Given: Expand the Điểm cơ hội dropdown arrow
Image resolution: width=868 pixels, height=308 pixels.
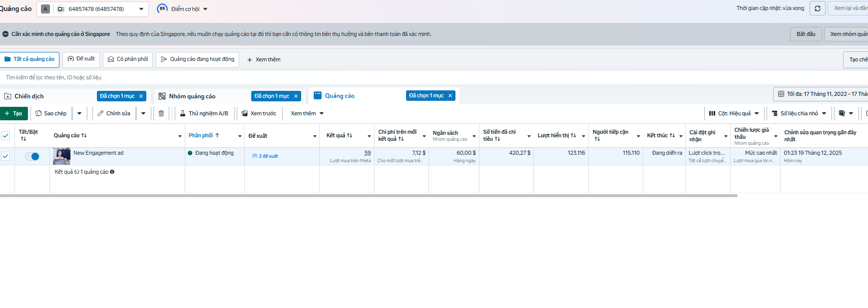Looking at the screenshot, I should click(x=205, y=9).
